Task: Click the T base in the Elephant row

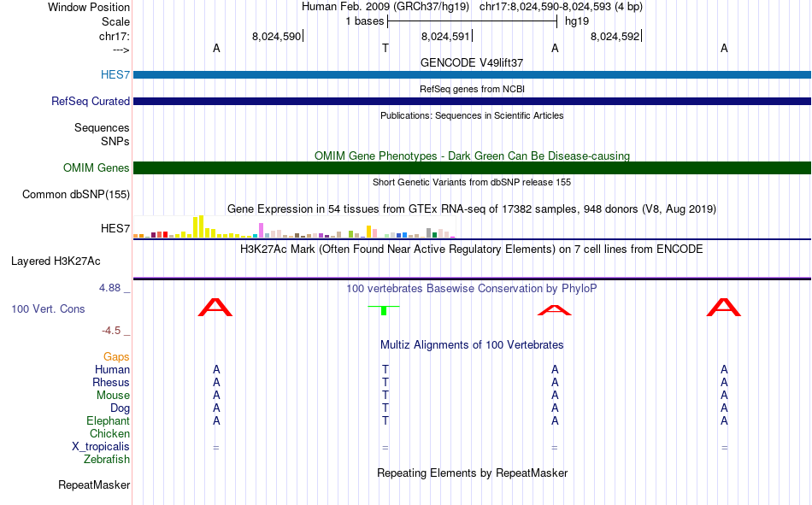Action: [x=385, y=420]
